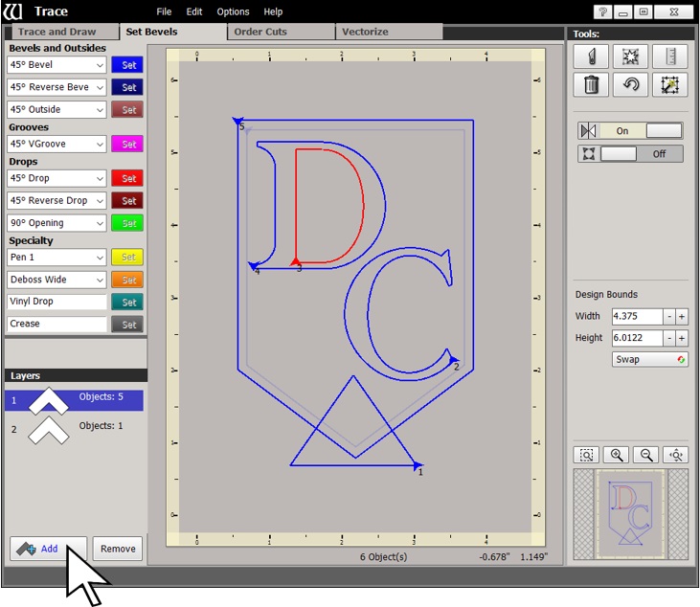The image size is (700, 607).
Task: Open the Edit menu
Action: (194, 11)
